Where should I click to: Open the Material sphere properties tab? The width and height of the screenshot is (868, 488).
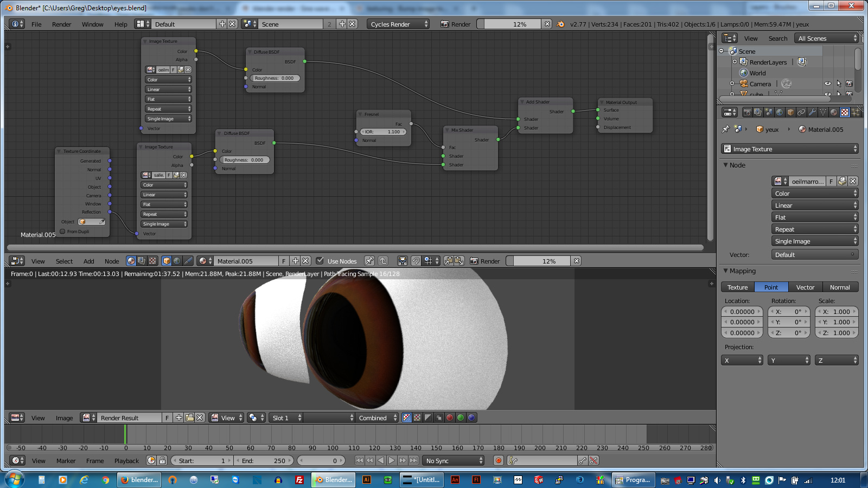click(x=834, y=112)
